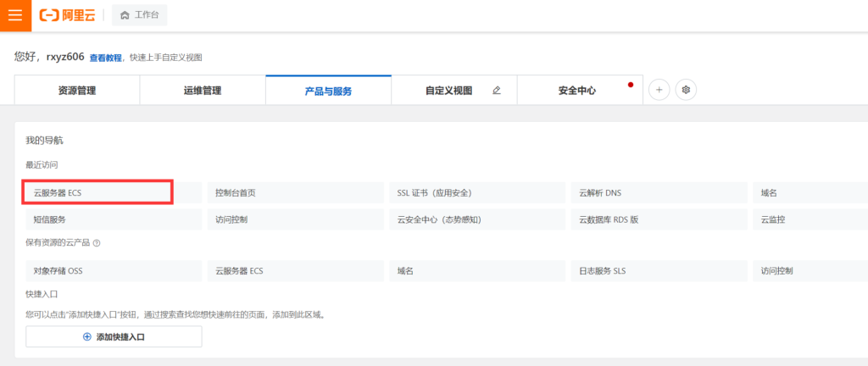Click the 查看教程 link
The image size is (868, 366).
(x=105, y=58)
